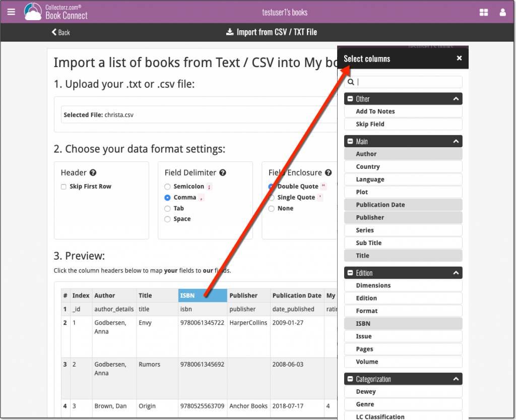
Task: Click the Field Delimiter help icon
Action: (223, 172)
